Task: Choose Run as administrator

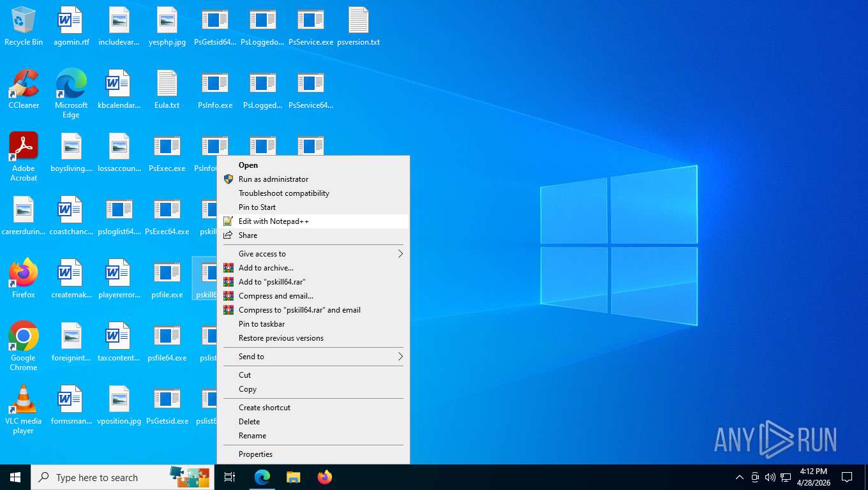Action: [x=313, y=179]
